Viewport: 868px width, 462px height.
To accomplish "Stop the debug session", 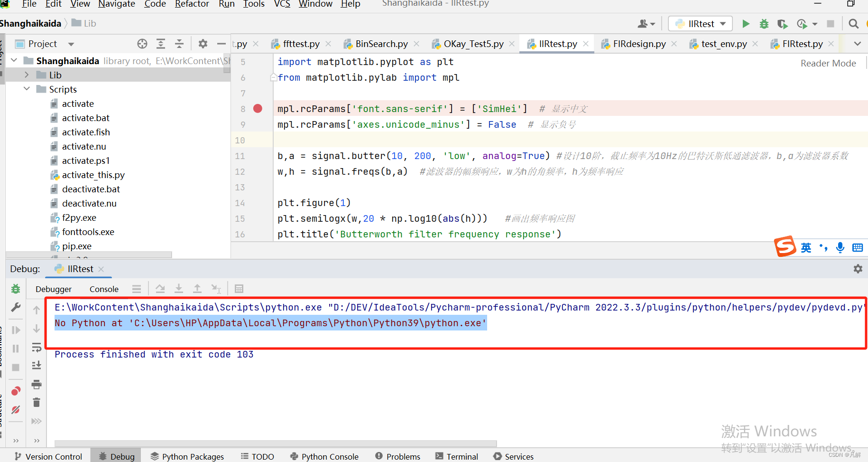I will click(16, 368).
